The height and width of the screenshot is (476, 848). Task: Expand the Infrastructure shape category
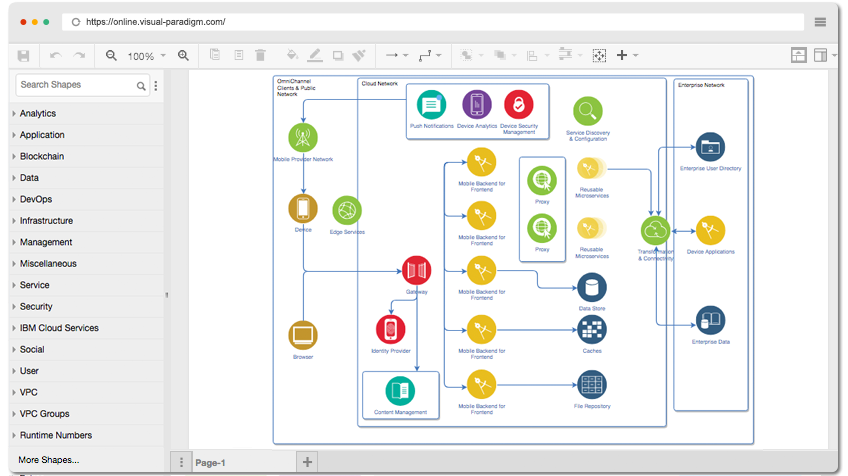click(87, 221)
